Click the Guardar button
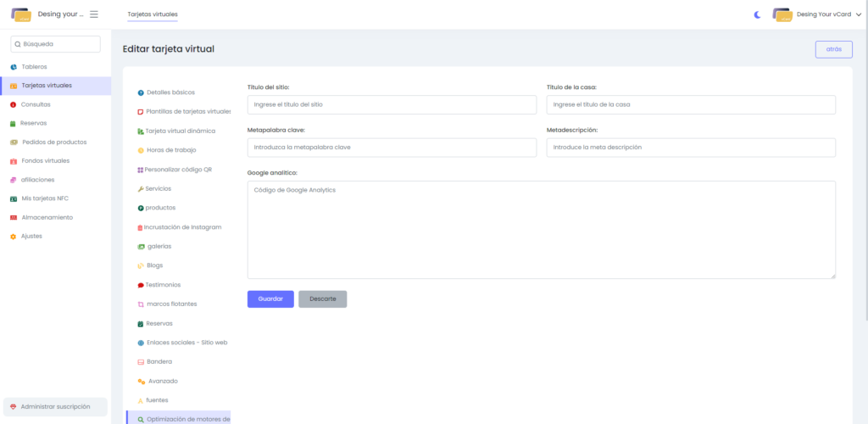 point(270,299)
